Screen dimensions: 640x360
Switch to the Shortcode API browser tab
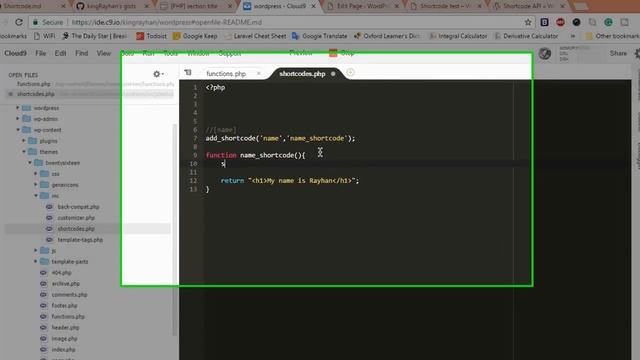[527, 6]
